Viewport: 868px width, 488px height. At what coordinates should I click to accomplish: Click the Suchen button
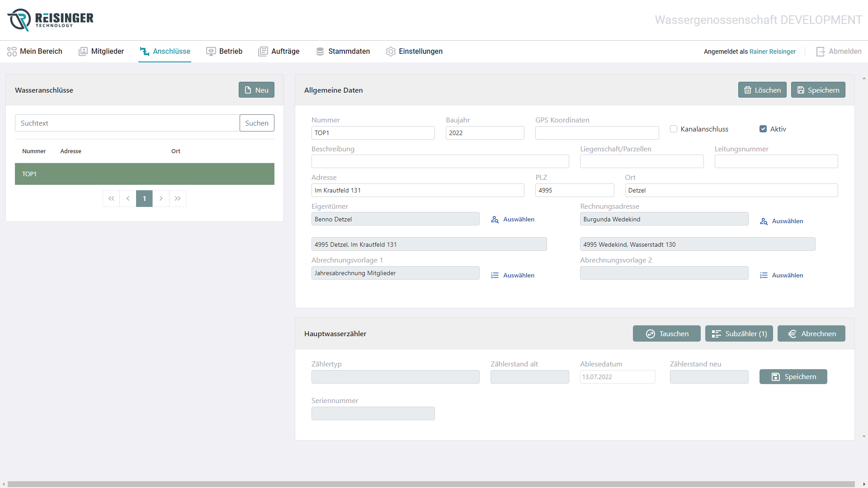pos(257,123)
